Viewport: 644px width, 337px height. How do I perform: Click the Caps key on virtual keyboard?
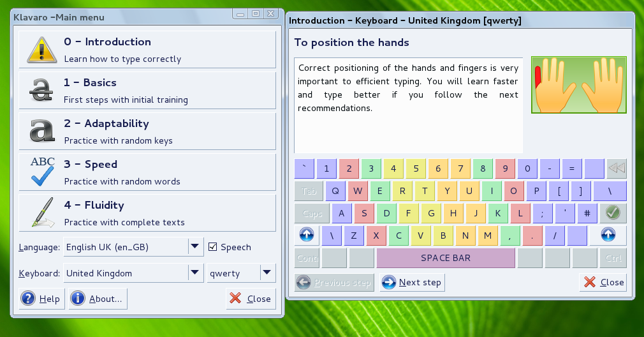312,213
